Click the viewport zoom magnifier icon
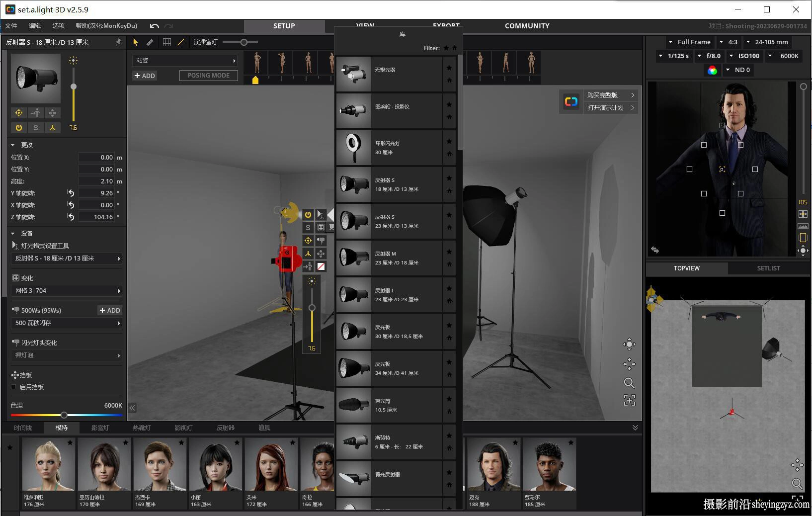This screenshot has height=516, width=812. pyautogui.click(x=629, y=383)
